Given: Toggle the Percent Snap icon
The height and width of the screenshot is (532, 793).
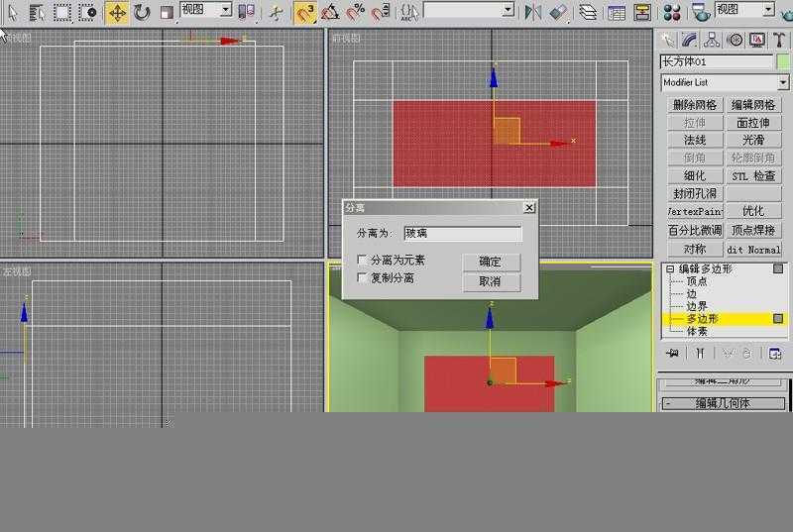Looking at the screenshot, I should [x=356, y=12].
